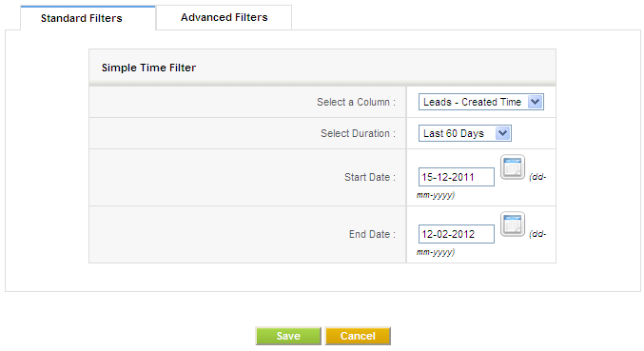Click the orange Cancel button

tap(358, 336)
